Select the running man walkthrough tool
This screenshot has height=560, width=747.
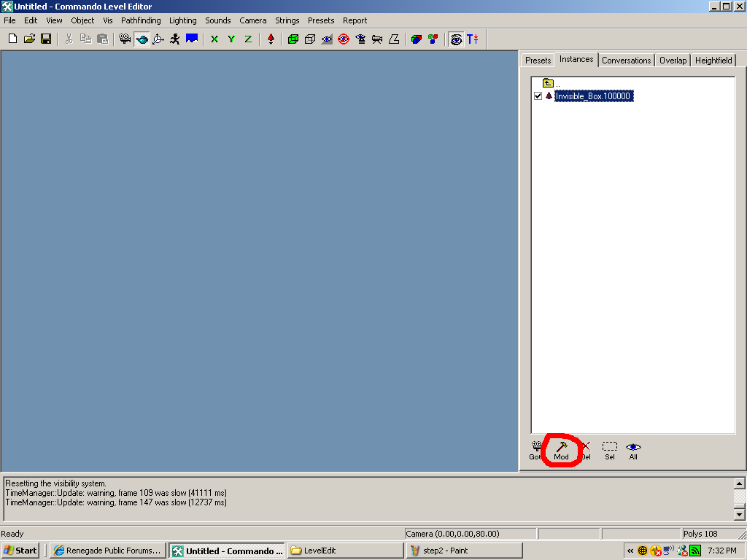pos(175,39)
